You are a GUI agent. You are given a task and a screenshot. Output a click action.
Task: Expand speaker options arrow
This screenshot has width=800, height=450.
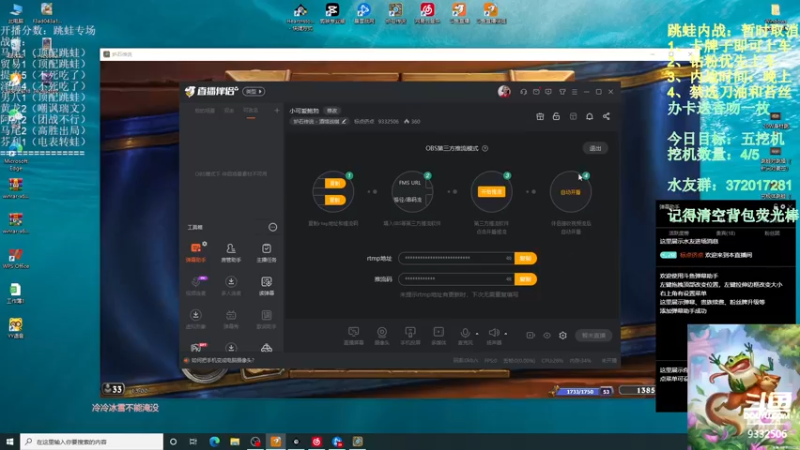506,334
